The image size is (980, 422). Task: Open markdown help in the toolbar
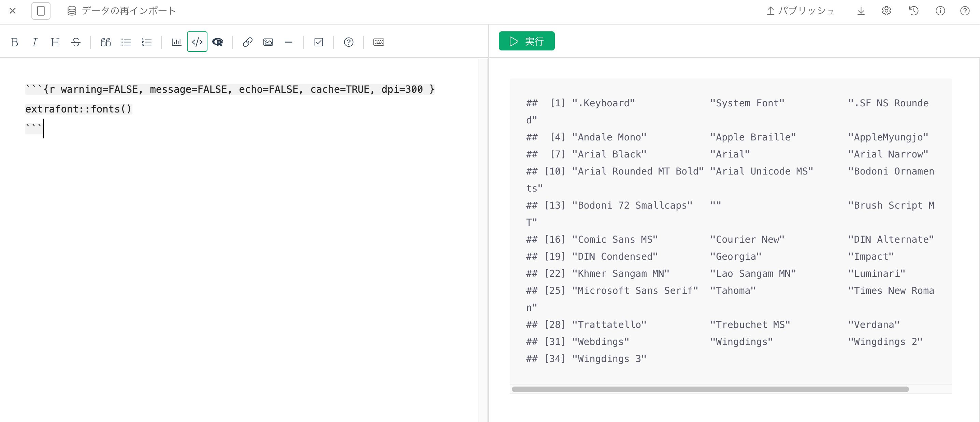[x=348, y=42]
